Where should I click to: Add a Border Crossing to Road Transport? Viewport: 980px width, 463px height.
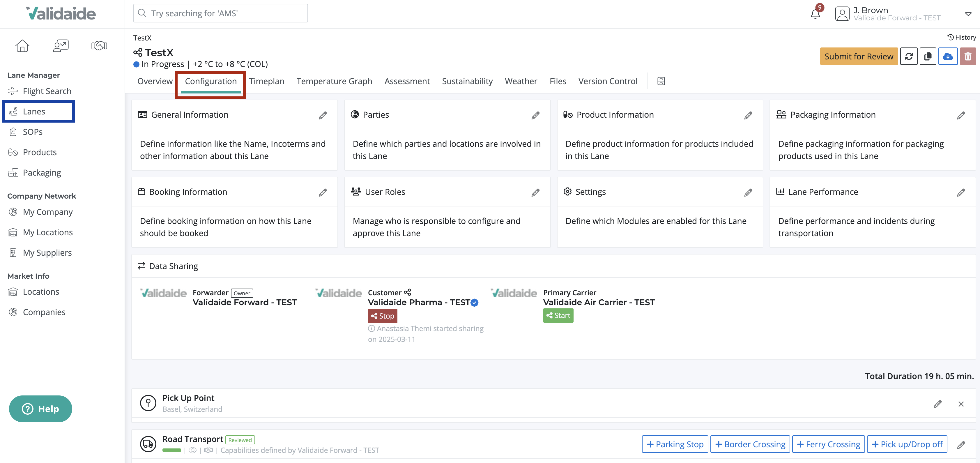coord(750,443)
